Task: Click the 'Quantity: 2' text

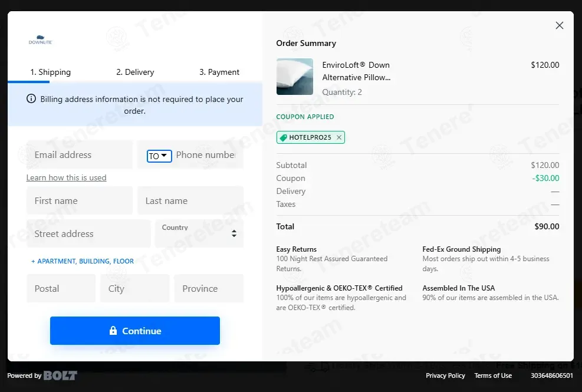Action: [x=342, y=92]
